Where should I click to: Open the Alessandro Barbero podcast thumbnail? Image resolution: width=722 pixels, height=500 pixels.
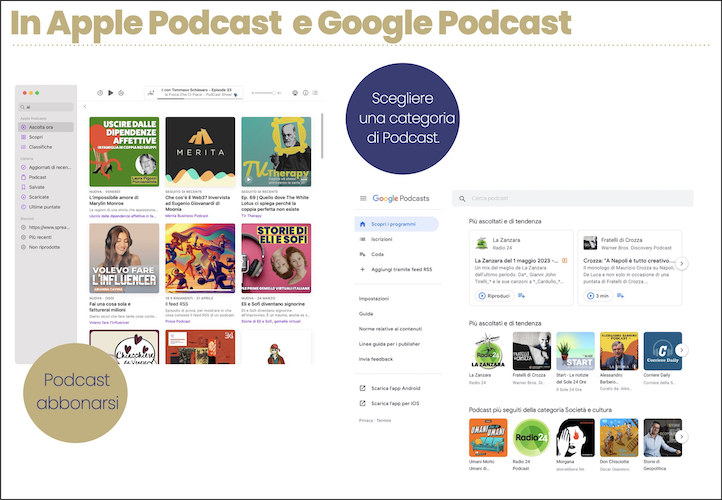619,351
